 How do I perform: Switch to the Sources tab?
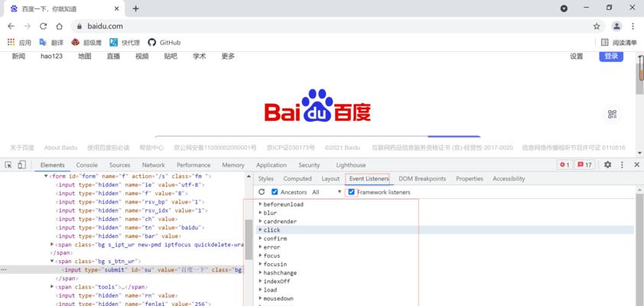pos(119,164)
